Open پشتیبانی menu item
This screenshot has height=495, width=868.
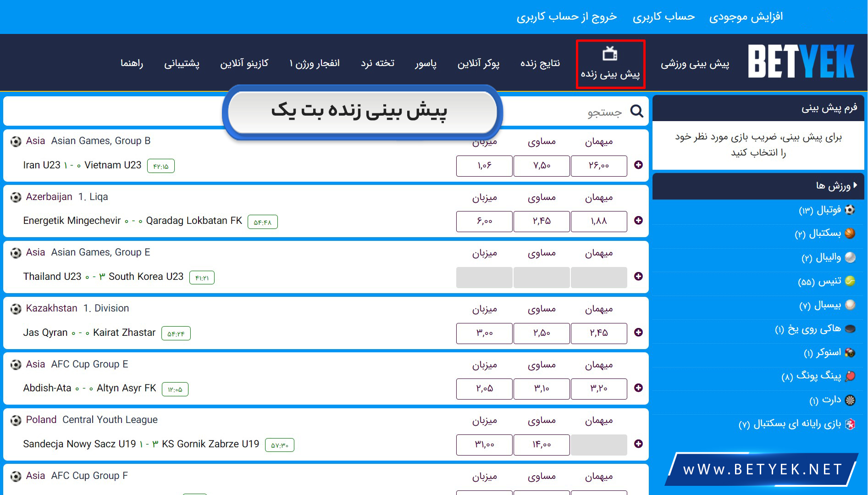182,63
